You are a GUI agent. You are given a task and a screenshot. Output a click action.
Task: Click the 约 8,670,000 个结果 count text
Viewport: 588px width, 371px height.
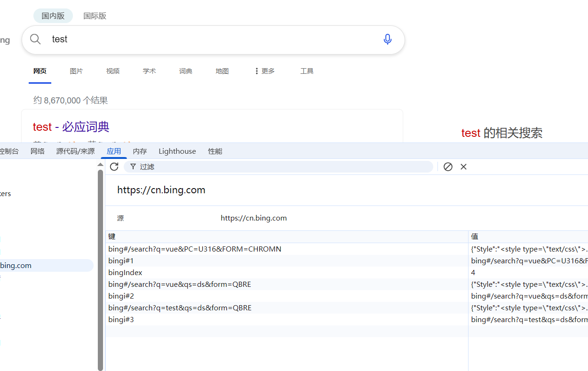(x=71, y=100)
